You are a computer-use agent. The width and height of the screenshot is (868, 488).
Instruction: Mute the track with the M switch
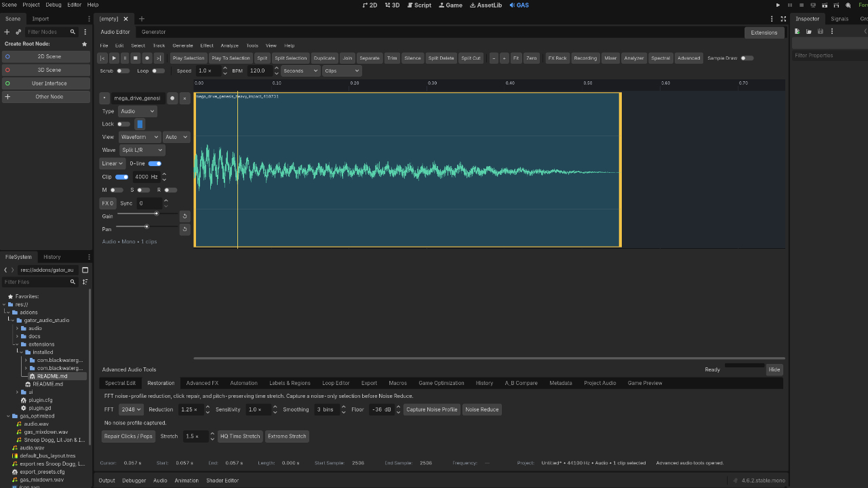117,190
